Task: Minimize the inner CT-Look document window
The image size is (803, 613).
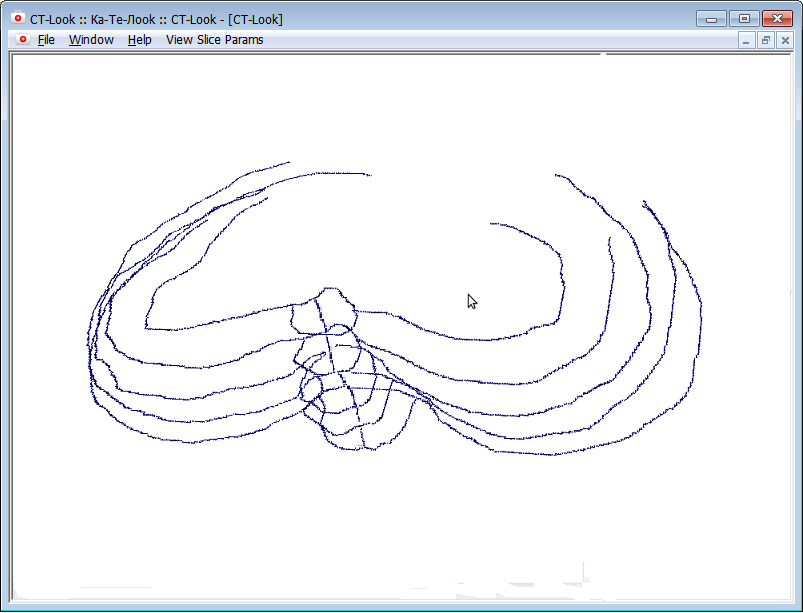Action: click(x=746, y=40)
